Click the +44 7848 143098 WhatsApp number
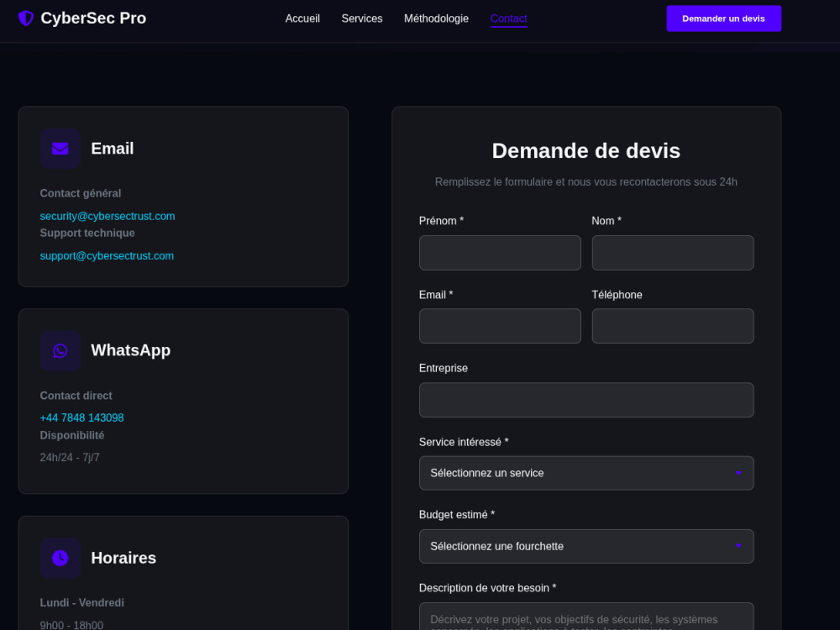The width and height of the screenshot is (840, 630). (81, 417)
